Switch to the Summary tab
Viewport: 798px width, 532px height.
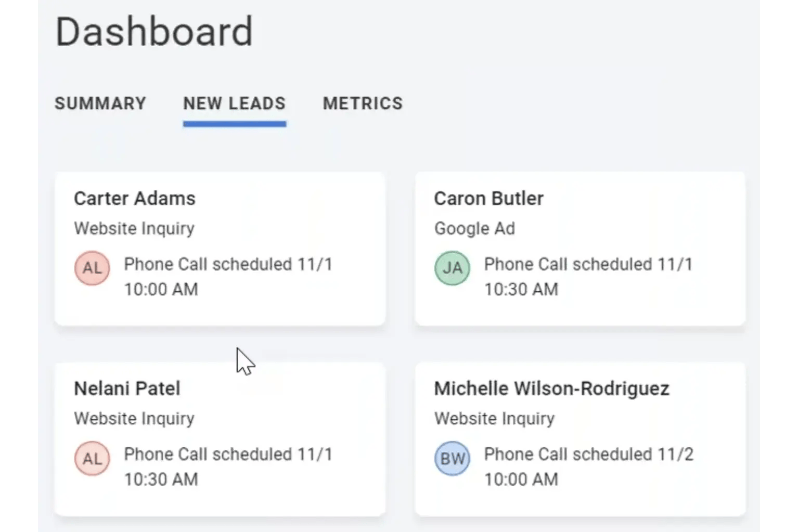pyautogui.click(x=100, y=103)
